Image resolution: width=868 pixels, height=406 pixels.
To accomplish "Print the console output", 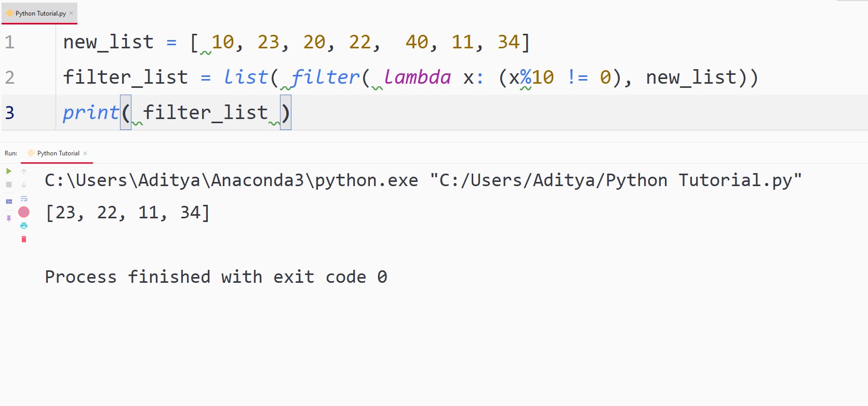I will pos(24,225).
